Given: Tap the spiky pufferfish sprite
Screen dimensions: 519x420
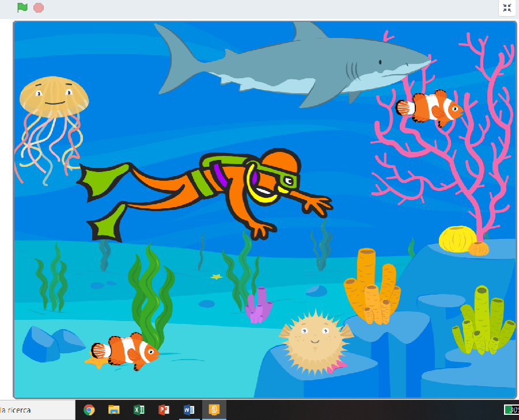Looking at the screenshot, I should click(314, 342).
